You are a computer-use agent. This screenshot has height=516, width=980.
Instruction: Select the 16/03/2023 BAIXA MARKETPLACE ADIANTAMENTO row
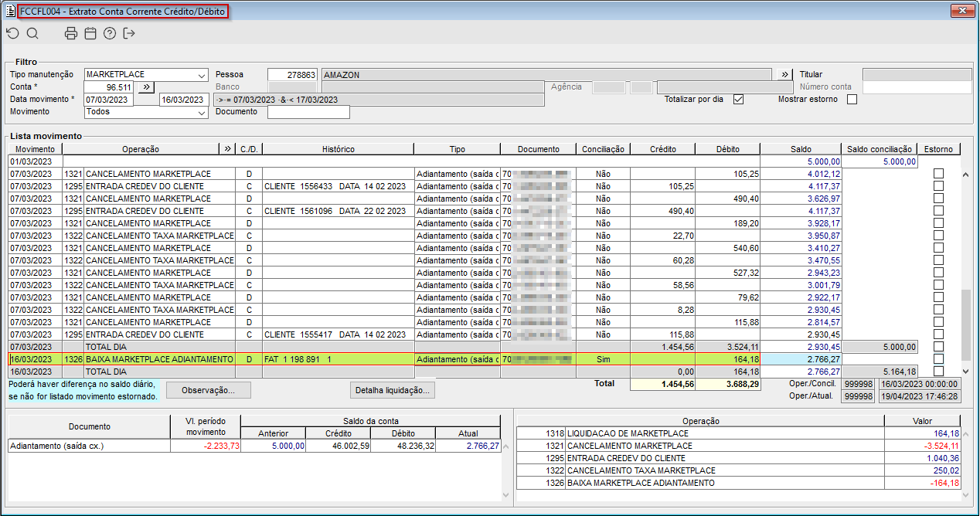[484, 359]
